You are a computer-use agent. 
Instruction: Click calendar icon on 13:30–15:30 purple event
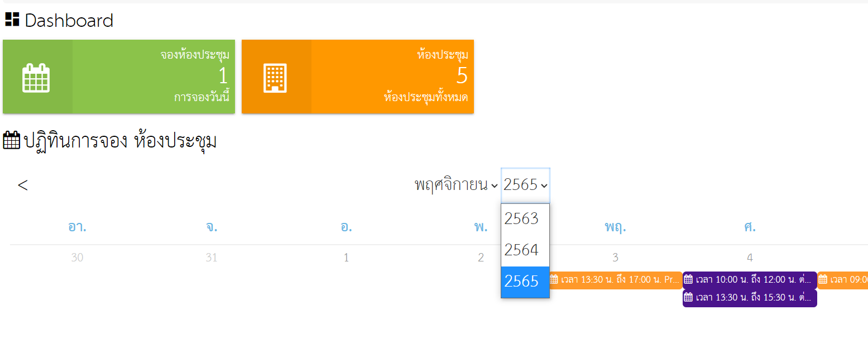click(688, 298)
